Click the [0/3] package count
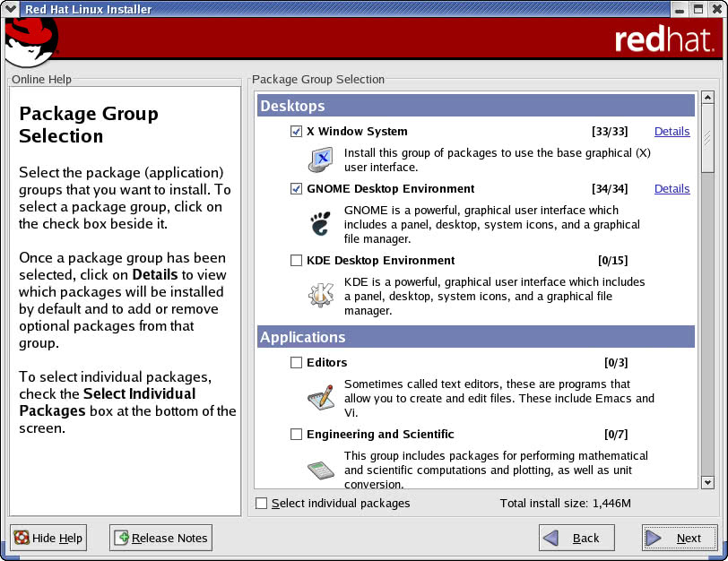 [x=616, y=362]
